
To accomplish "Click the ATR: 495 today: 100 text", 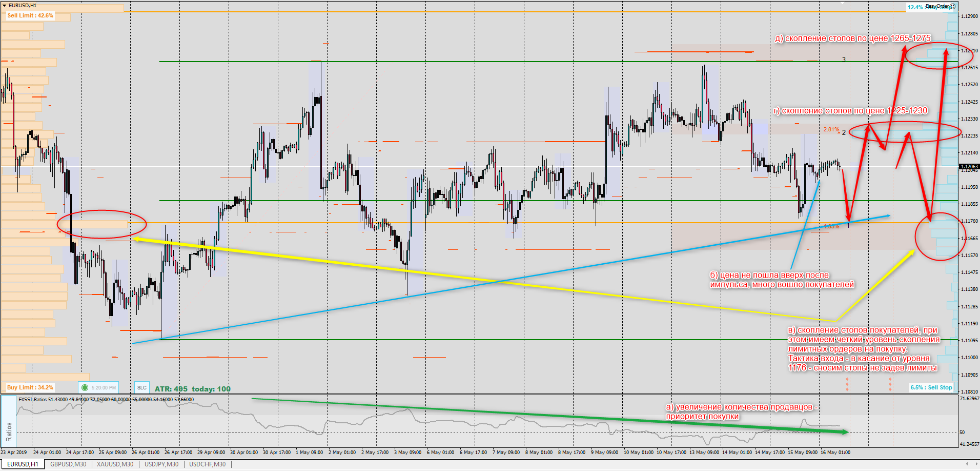I will click(x=193, y=389).
